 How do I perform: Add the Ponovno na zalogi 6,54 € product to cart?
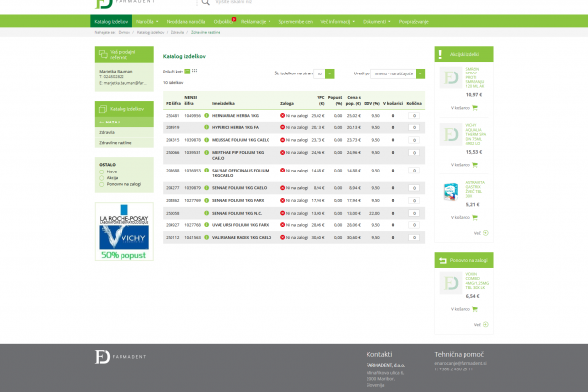coord(465,309)
